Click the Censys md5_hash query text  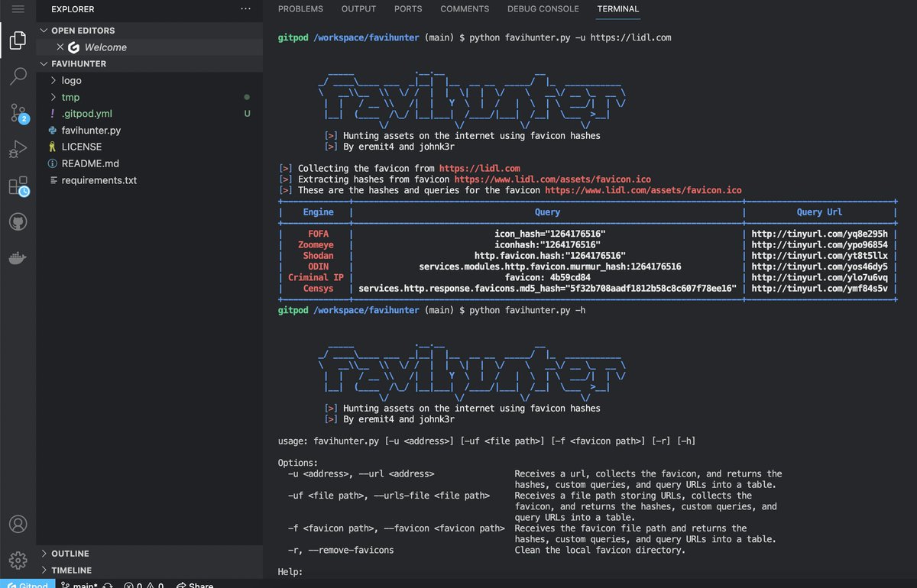point(547,289)
